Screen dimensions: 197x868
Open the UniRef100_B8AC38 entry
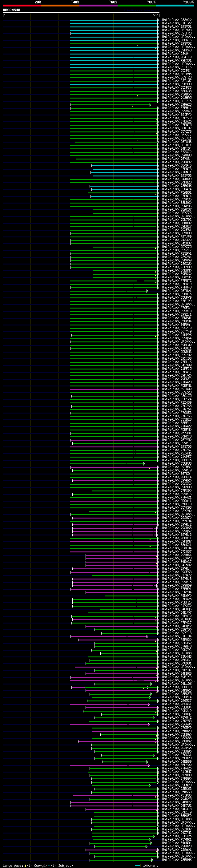tap(177, 91)
